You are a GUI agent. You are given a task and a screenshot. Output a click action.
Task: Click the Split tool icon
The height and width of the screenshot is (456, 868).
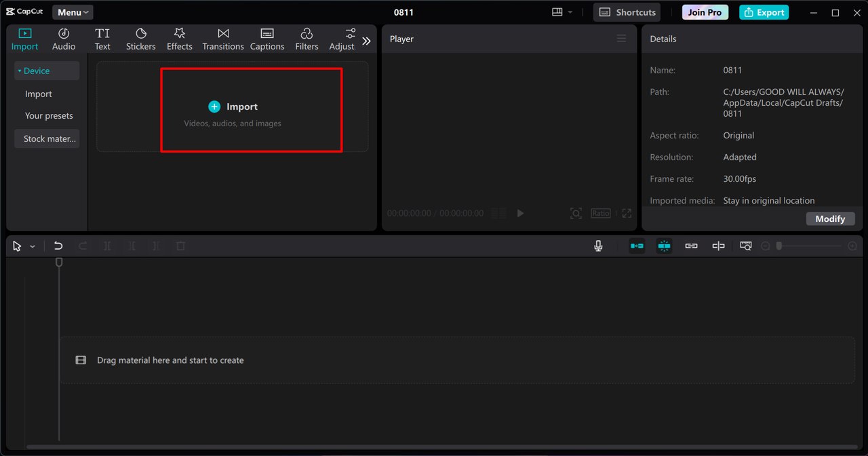tap(107, 246)
